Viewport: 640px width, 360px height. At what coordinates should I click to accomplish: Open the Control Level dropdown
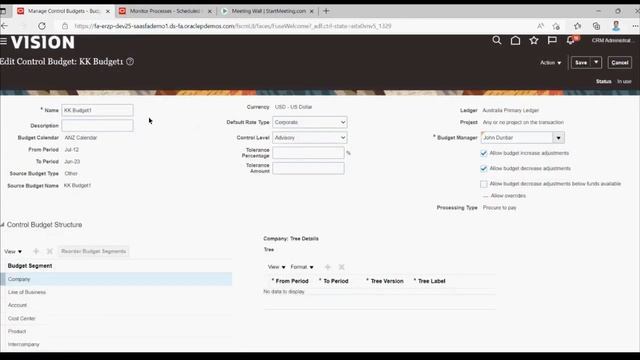pos(309,138)
